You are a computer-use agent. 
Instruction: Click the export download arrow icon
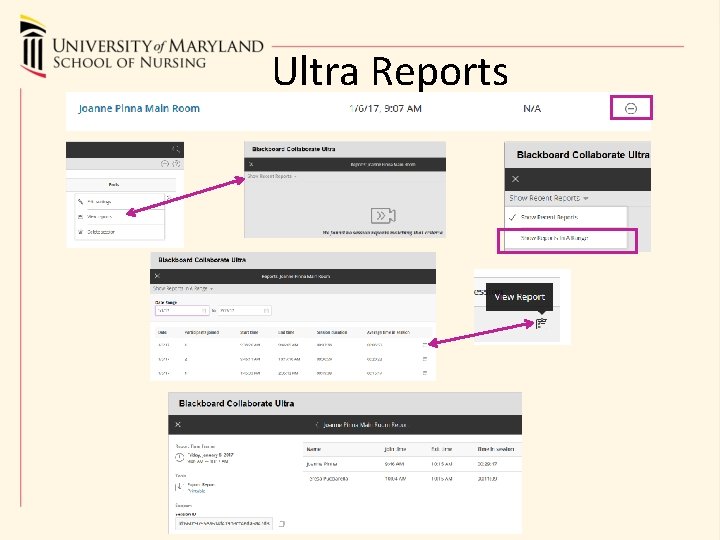[179, 487]
